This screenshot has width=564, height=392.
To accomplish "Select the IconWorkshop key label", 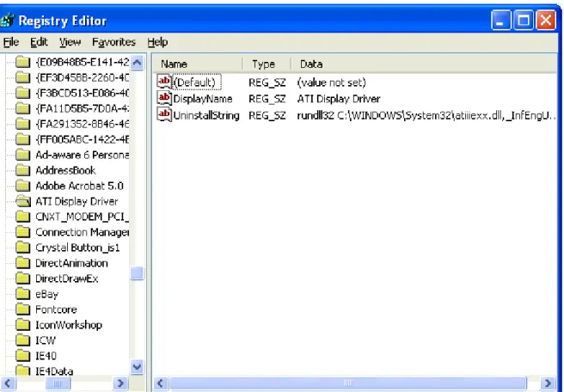I will pos(69,325).
